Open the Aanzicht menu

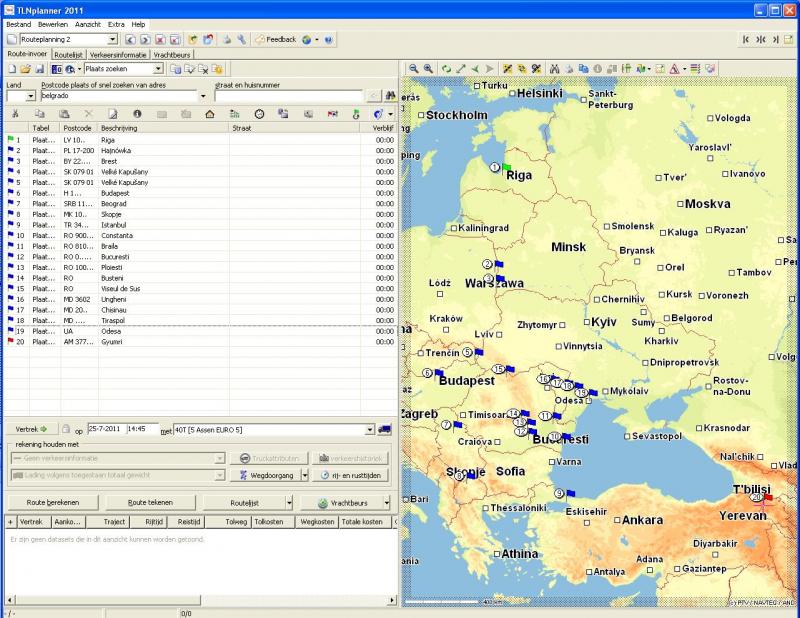pos(88,24)
